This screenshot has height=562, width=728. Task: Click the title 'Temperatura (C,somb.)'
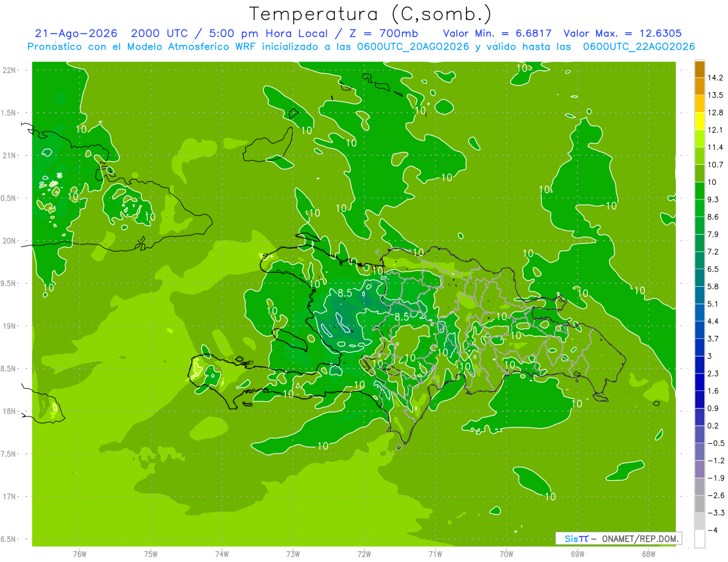click(x=371, y=14)
